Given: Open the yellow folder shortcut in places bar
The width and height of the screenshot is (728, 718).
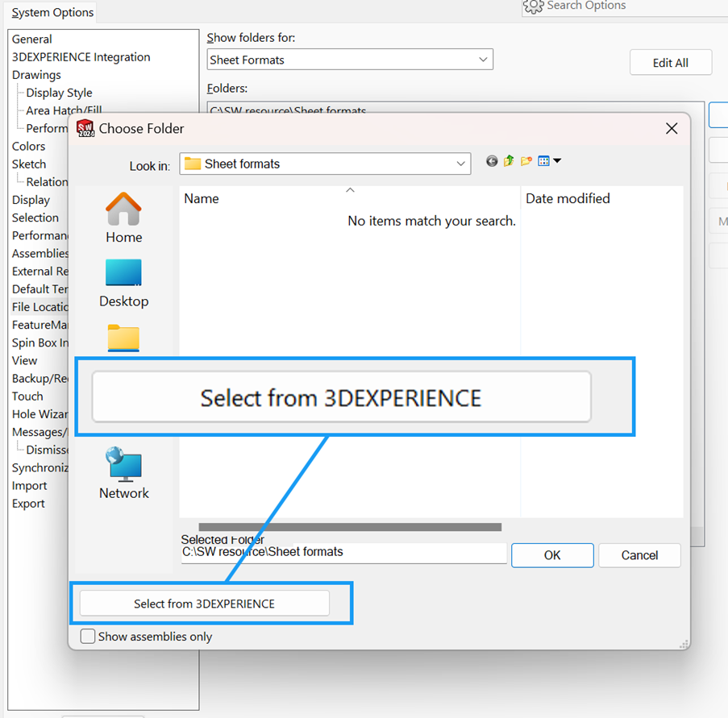Looking at the screenshot, I should (x=123, y=338).
